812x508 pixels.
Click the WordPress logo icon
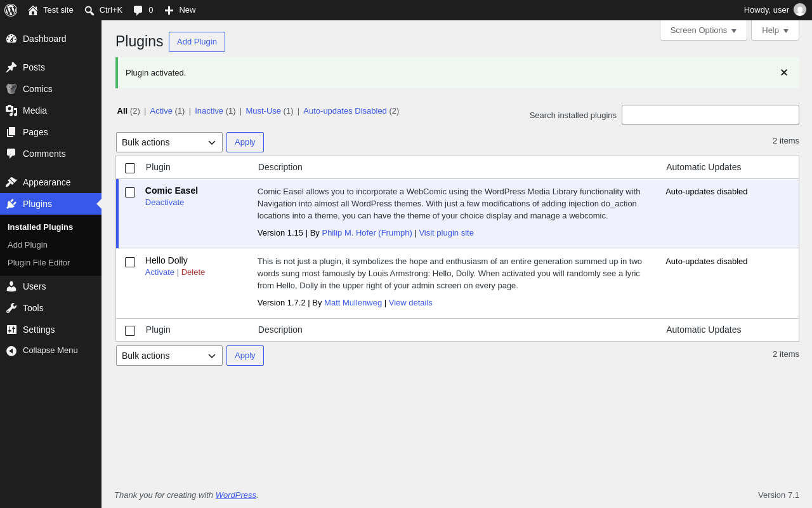click(x=11, y=10)
